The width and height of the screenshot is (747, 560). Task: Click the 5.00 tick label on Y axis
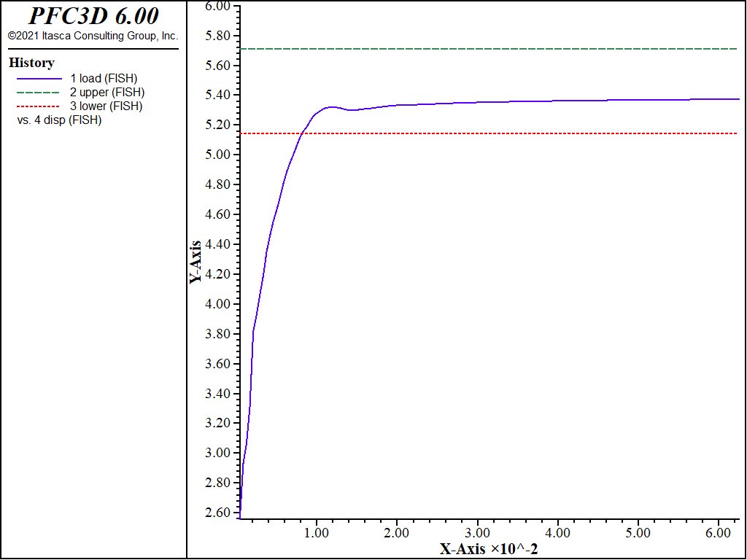[217, 155]
